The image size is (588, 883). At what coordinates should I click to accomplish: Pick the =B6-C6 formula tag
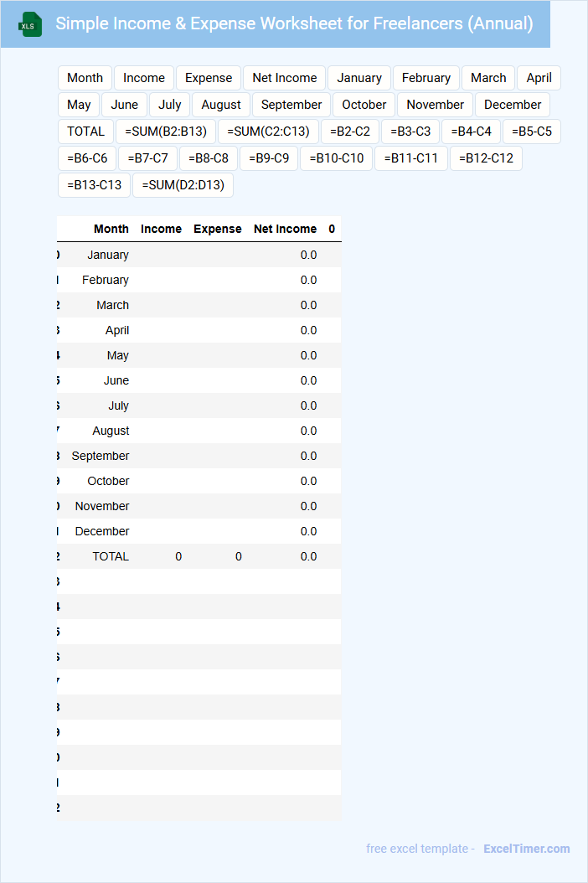pos(87,158)
